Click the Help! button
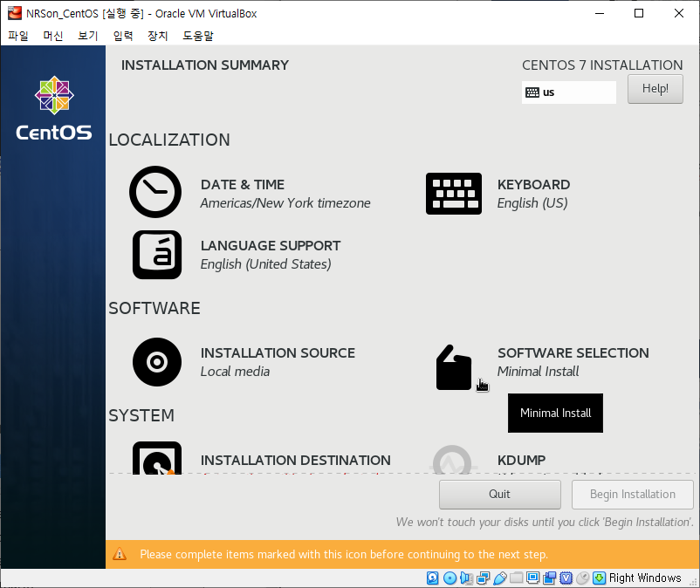 pos(655,89)
